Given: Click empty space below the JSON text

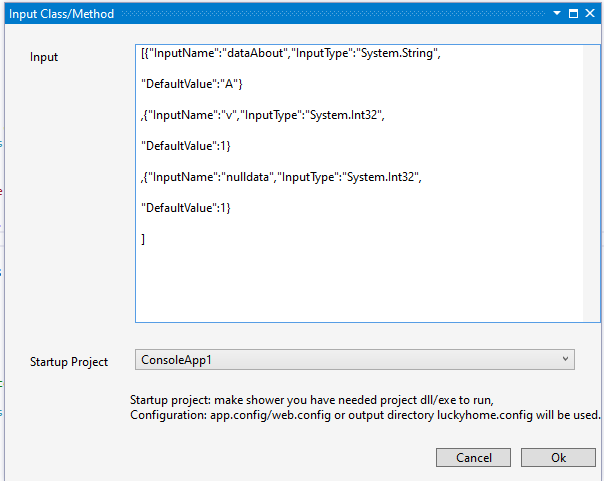Looking at the screenshot, I should coord(358,285).
